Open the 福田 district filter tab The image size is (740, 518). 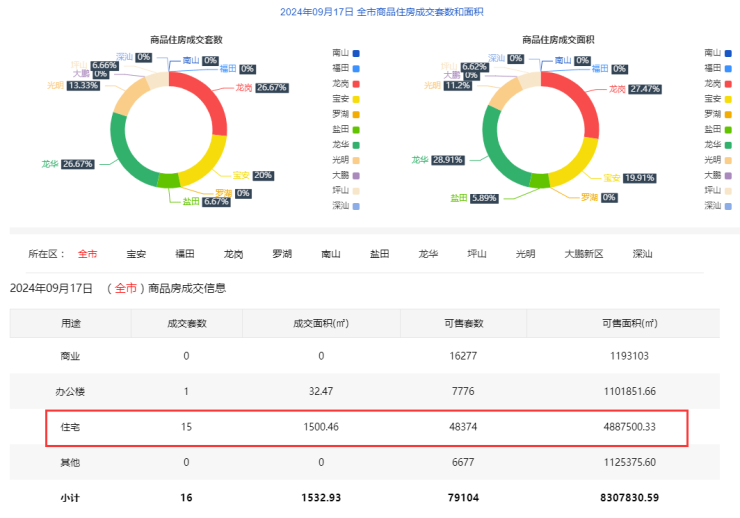pyautogui.click(x=185, y=254)
